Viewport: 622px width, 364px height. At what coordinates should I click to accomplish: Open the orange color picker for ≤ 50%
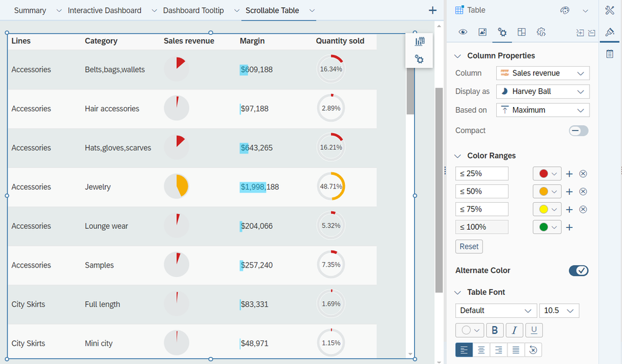pos(547,192)
